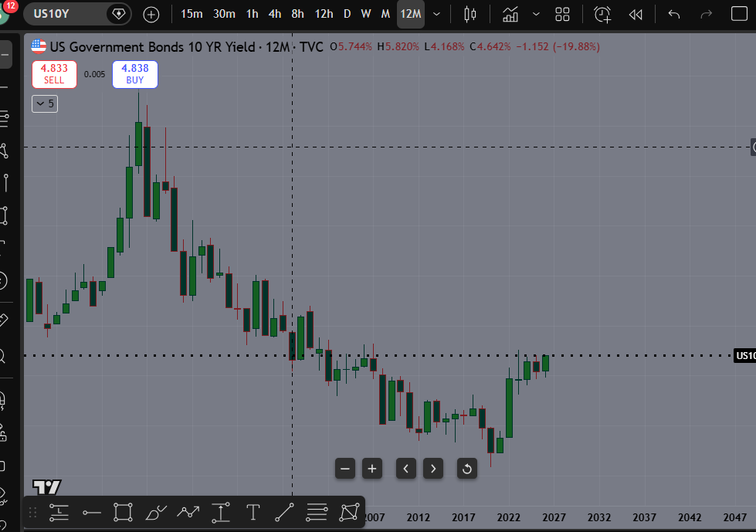Select the price range measure tool
The image size is (756, 532).
[221, 512]
